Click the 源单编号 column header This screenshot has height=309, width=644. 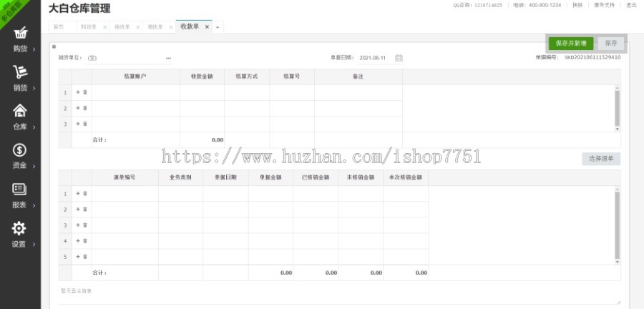[125, 177]
